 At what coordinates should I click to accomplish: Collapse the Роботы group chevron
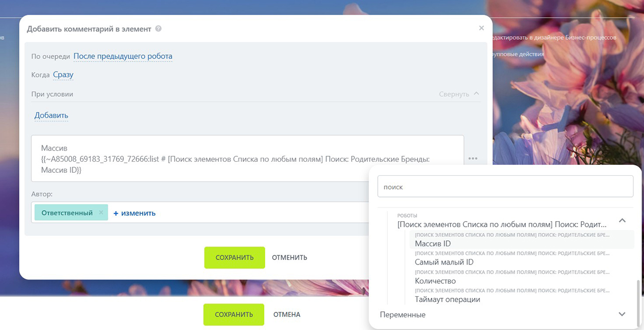pos(622,221)
